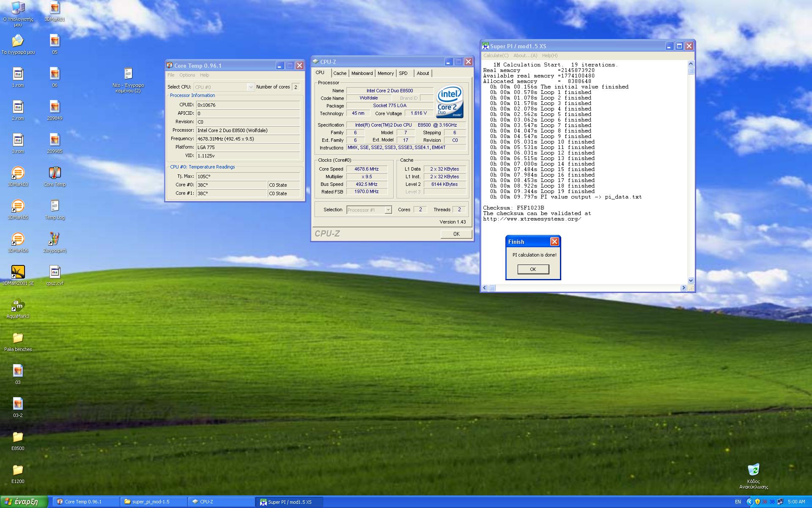This screenshot has width=812, height=508.
Task: Launch the Core Temp desktop shortcut
Action: tap(55, 177)
